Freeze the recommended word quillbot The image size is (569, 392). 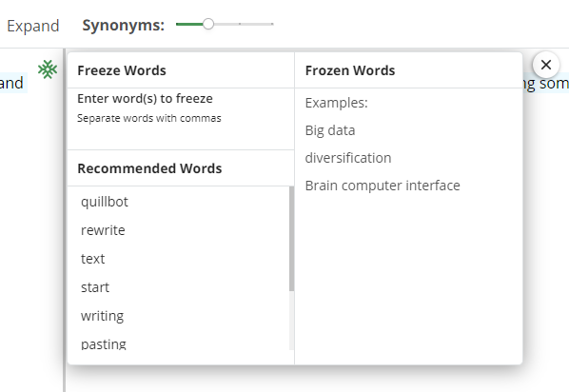click(x=105, y=202)
